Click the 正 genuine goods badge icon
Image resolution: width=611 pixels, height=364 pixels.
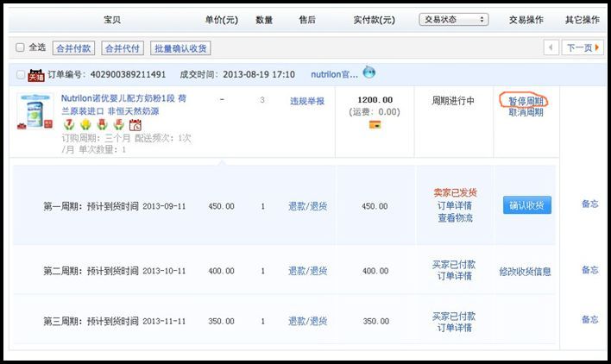click(x=118, y=124)
